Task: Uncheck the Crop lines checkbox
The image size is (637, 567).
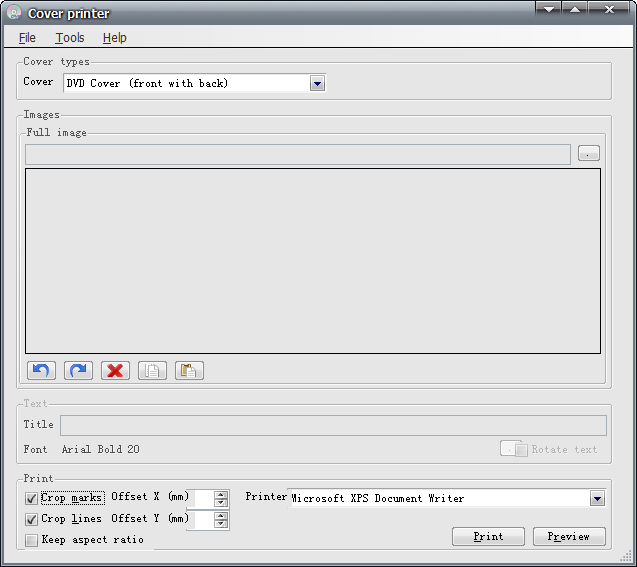Action: (x=32, y=520)
